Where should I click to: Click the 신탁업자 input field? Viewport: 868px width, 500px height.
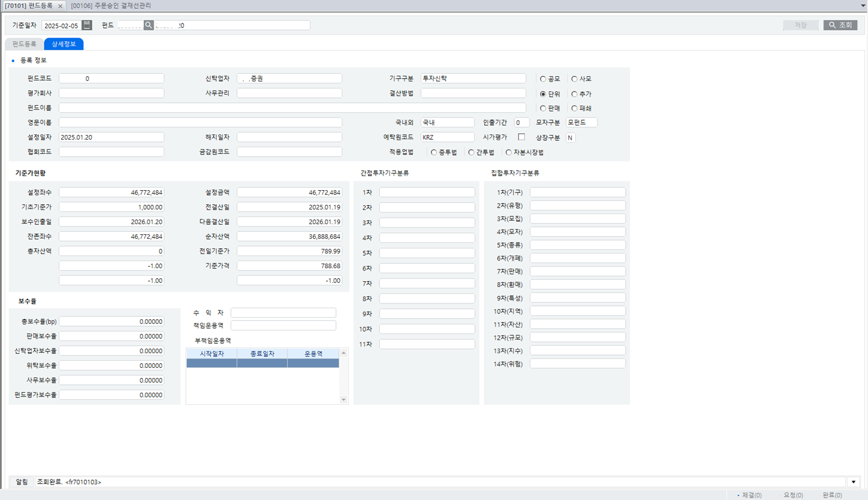[289, 78]
